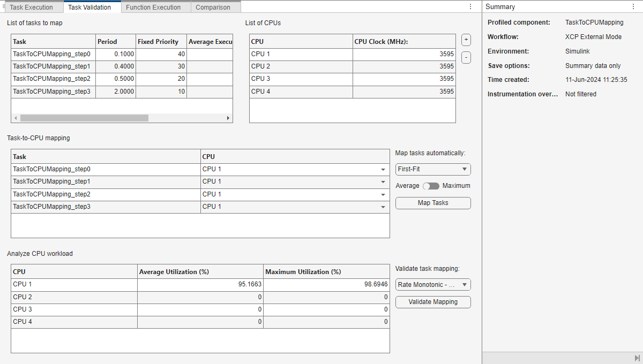Open the Summary panel options menu
This screenshot has width=643, height=364.
[x=633, y=7]
